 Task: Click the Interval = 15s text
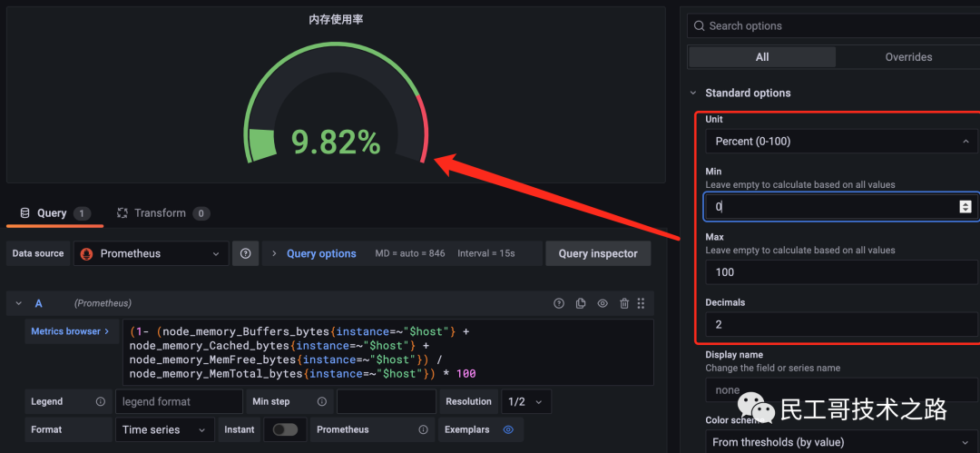pos(486,253)
